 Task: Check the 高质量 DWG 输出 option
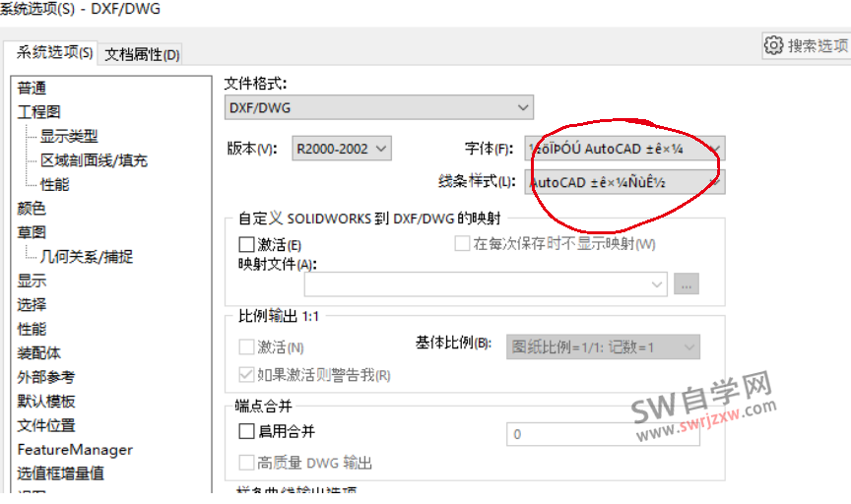[247, 463]
